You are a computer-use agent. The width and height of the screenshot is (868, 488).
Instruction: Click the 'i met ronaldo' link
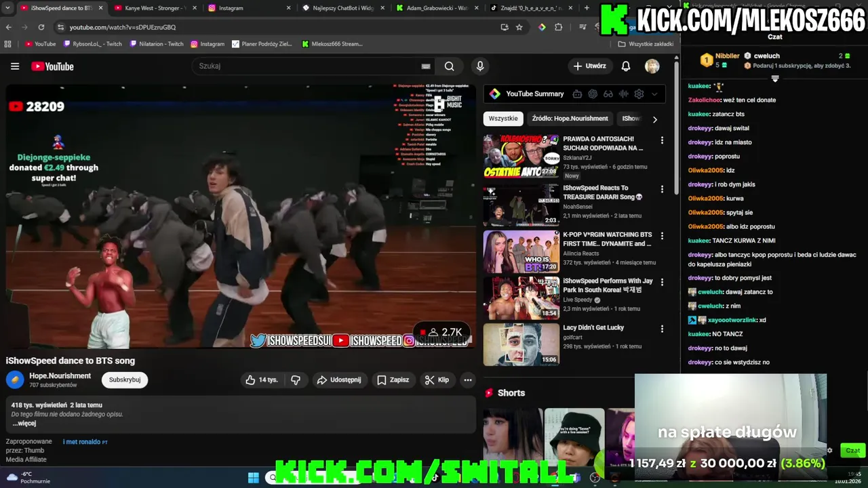pyautogui.click(x=82, y=442)
